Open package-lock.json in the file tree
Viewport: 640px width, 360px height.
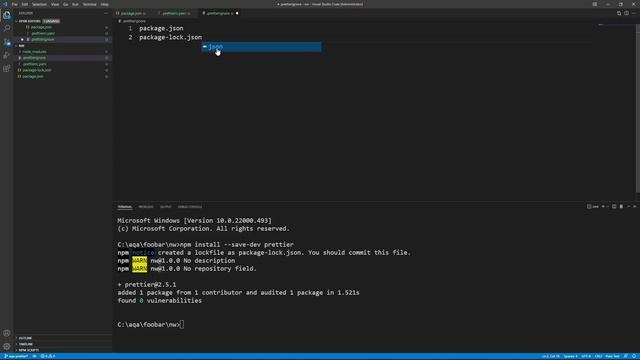tap(37, 70)
